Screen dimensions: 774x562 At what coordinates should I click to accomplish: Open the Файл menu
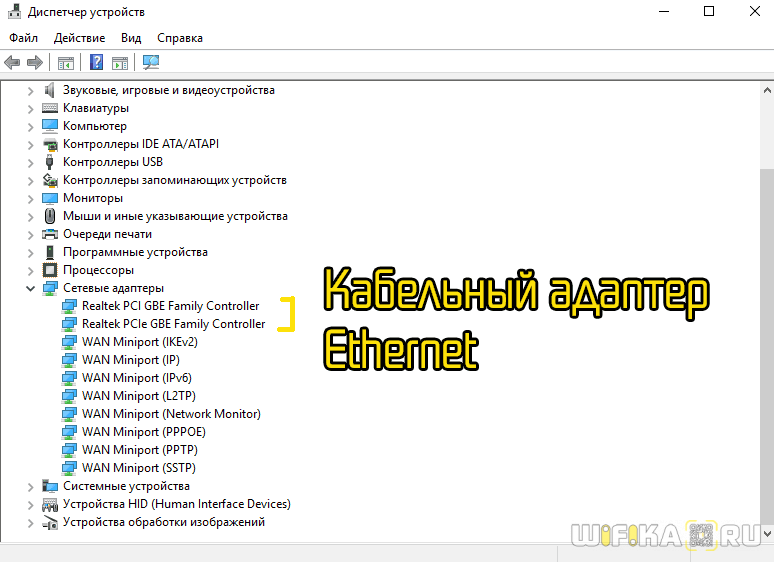click(x=23, y=38)
